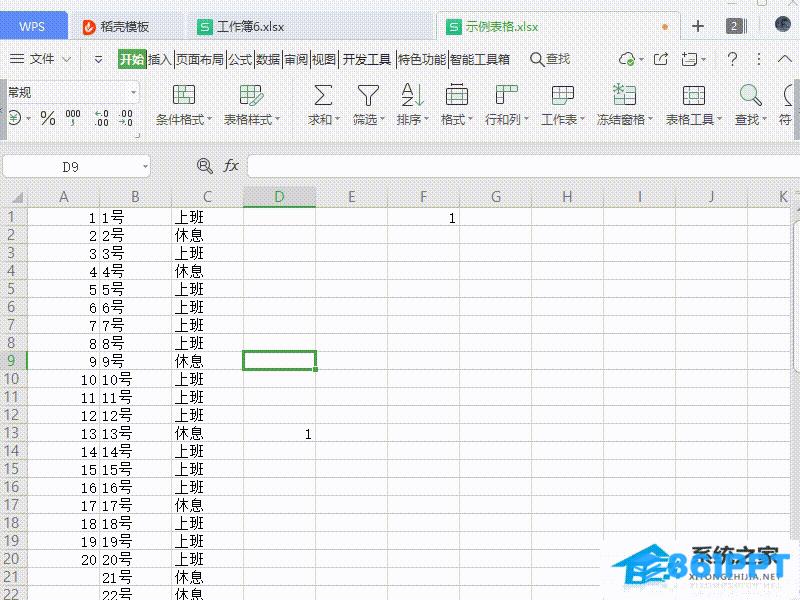800x600 pixels.
Task: Click the 查找 magnifier icon in ribbon
Action: coord(751,95)
